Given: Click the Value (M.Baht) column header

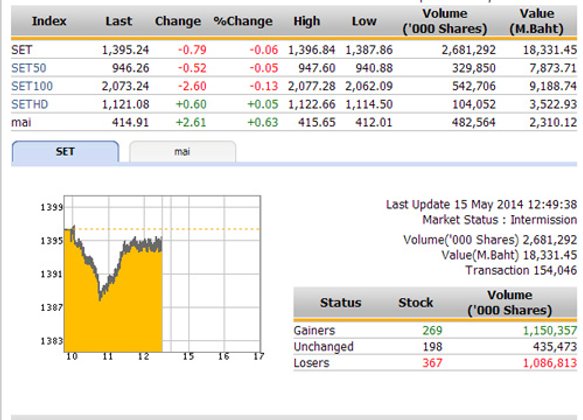Looking at the screenshot, I should 537,21.
